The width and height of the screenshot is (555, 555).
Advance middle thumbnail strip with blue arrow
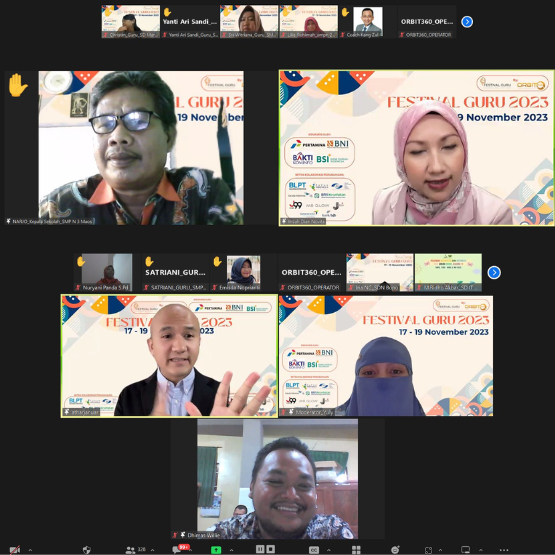coord(494,273)
